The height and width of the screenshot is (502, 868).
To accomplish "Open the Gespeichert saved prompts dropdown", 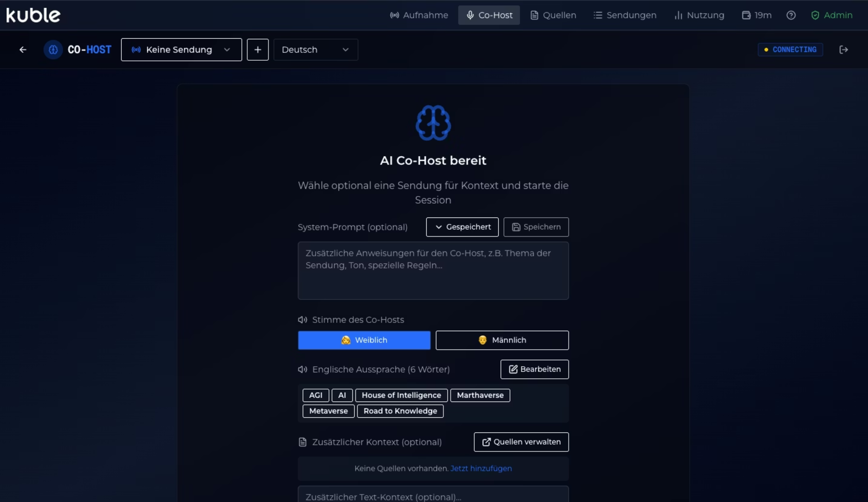I will [x=462, y=227].
